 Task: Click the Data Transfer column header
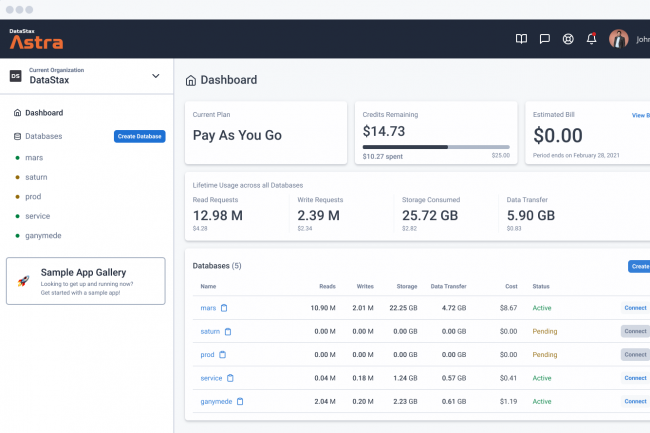coord(448,286)
